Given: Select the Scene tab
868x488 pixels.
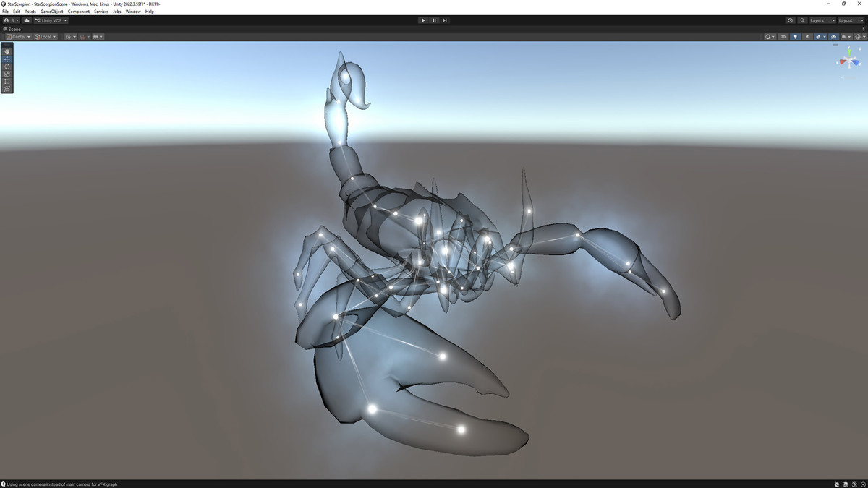Looking at the screenshot, I should (x=14, y=29).
